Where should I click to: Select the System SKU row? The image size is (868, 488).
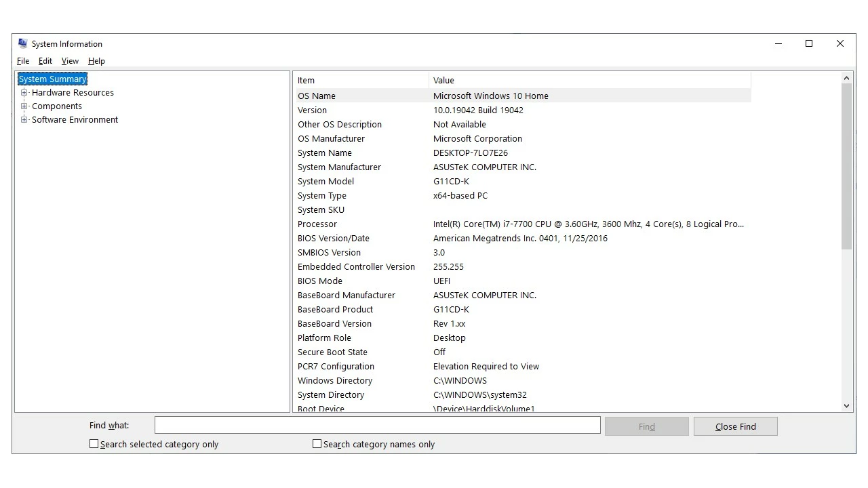coord(523,209)
